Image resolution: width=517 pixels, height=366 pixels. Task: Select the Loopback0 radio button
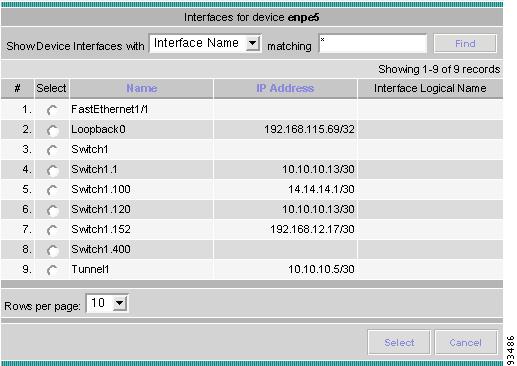[x=52, y=130]
